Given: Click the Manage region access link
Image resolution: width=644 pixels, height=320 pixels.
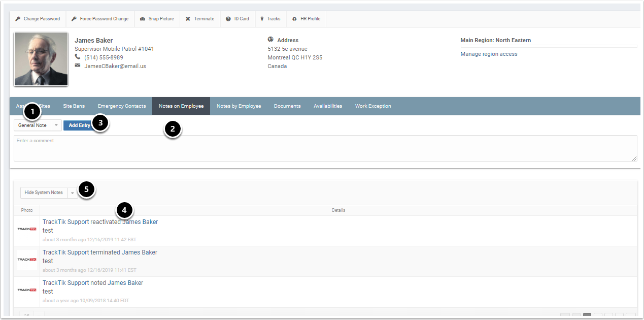Looking at the screenshot, I should (489, 54).
